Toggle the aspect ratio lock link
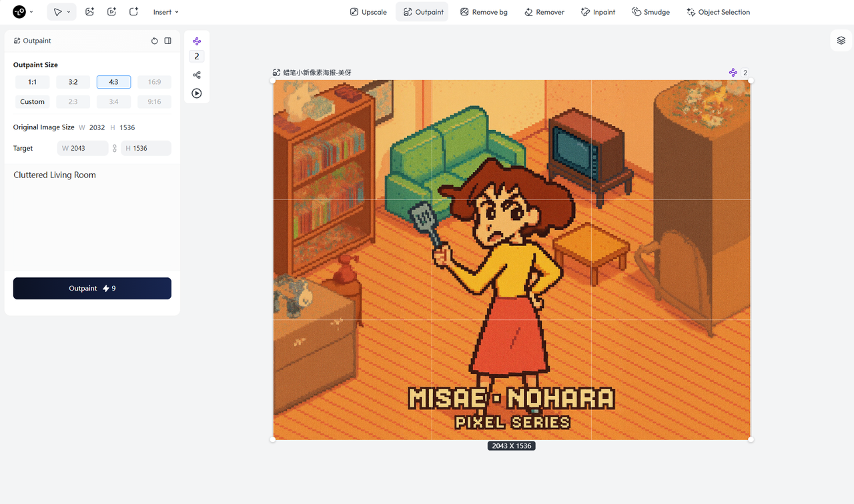The height and width of the screenshot is (504, 854). click(x=114, y=148)
